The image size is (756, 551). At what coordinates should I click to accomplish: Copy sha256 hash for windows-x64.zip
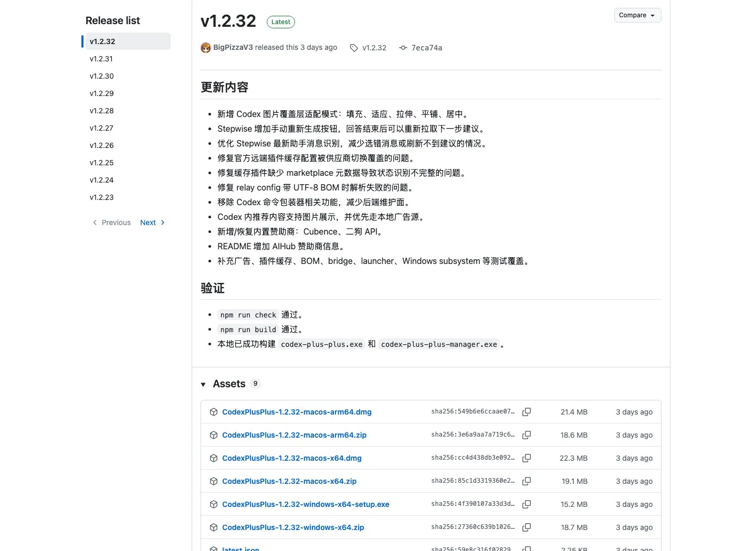click(527, 527)
